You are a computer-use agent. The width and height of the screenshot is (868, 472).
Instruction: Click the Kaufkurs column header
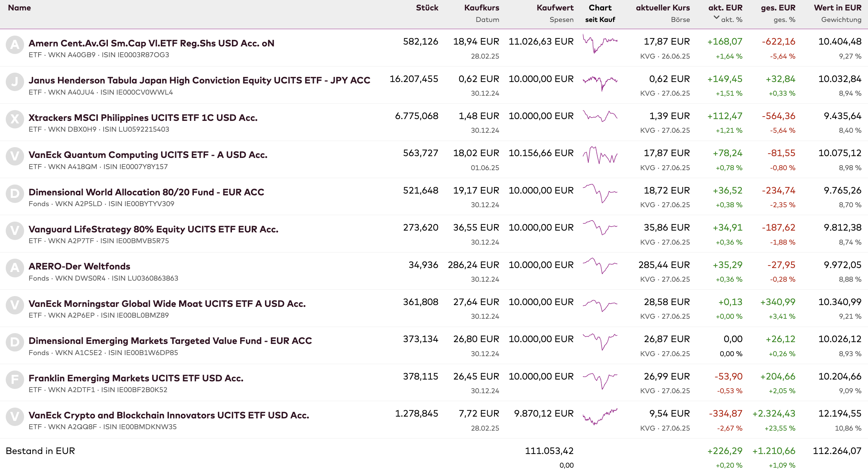click(x=481, y=8)
